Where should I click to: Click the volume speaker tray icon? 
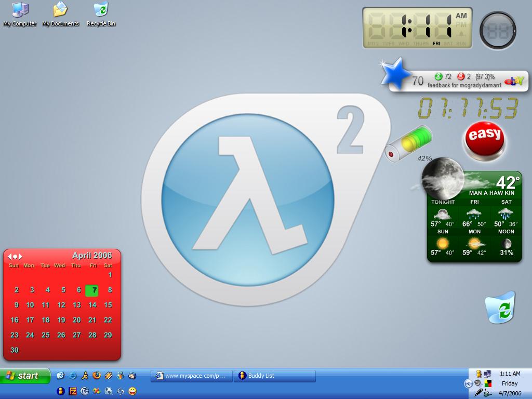(478, 383)
